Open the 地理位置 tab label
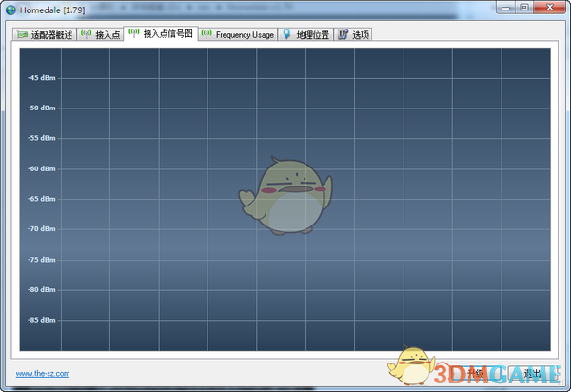The image size is (571, 392). pos(311,35)
